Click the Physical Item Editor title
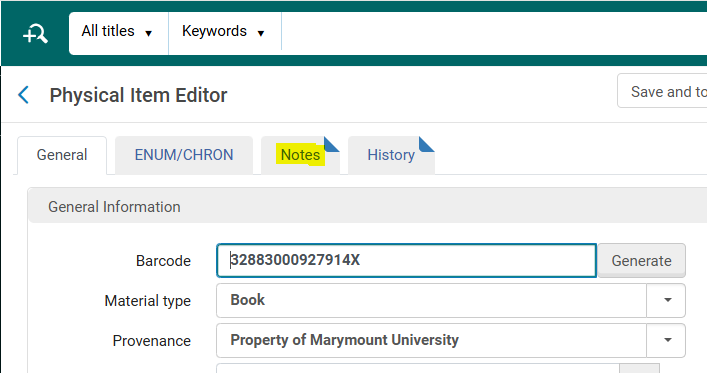 [x=138, y=95]
